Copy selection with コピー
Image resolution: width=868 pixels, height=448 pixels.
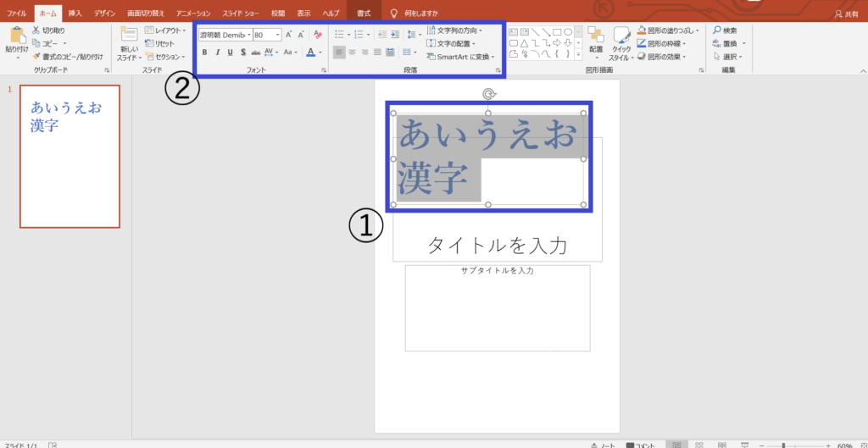46,43
